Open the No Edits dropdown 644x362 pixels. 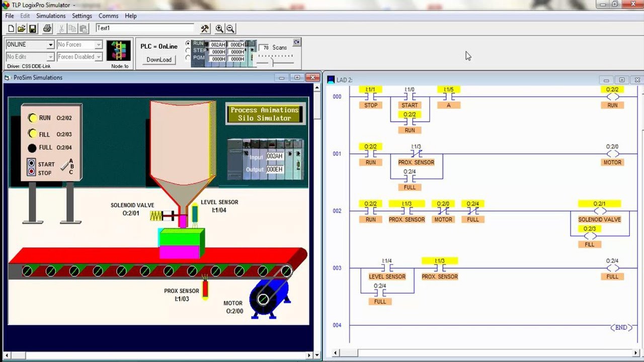[50, 57]
